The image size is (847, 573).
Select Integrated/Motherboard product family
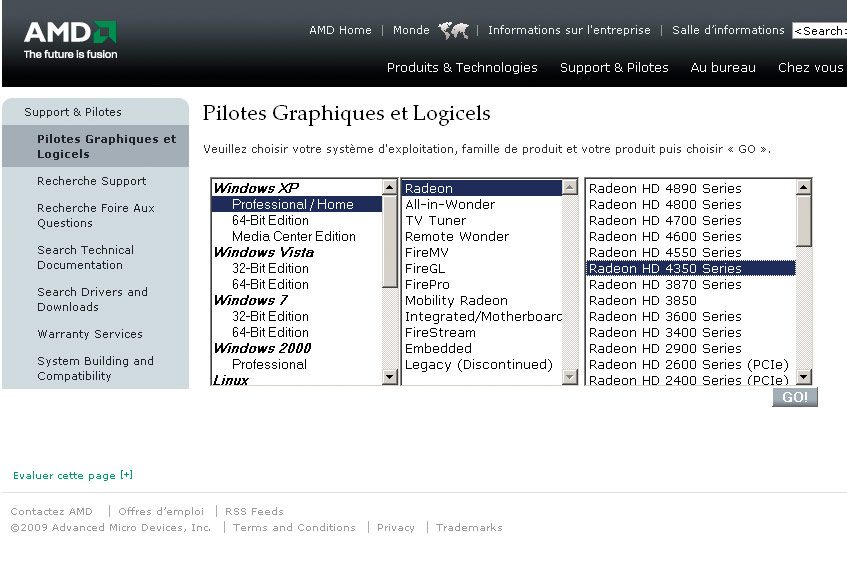pos(483,316)
